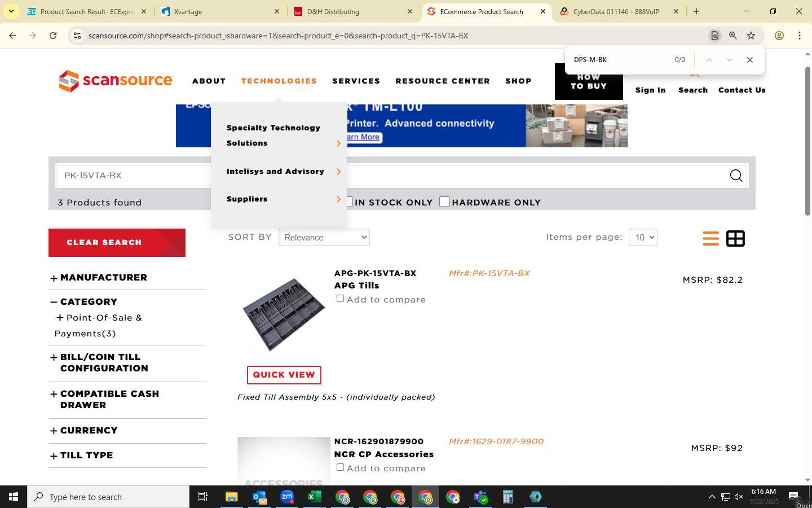Open new browser tab with plus icon
This screenshot has width=812, height=508.
click(696, 11)
